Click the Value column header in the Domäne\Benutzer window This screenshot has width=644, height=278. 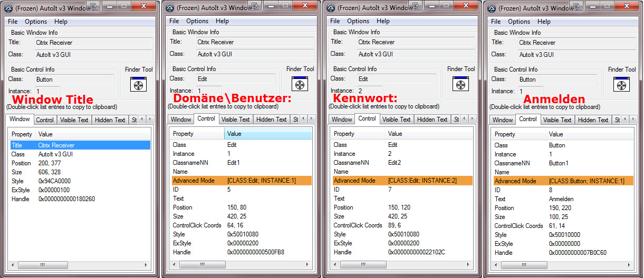(x=267, y=134)
